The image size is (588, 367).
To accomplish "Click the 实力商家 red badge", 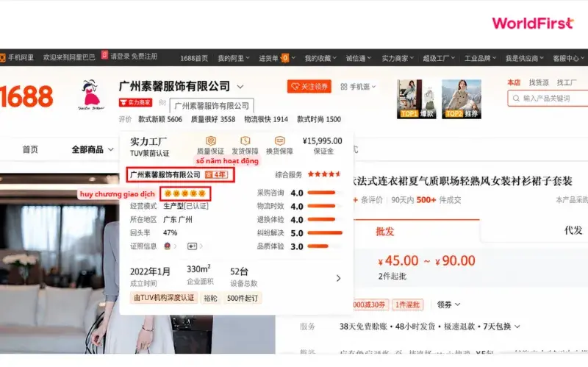I will tap(135, 102).
